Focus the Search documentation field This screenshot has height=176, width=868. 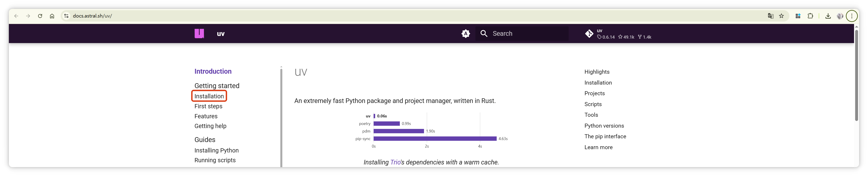tap(522, 34)
